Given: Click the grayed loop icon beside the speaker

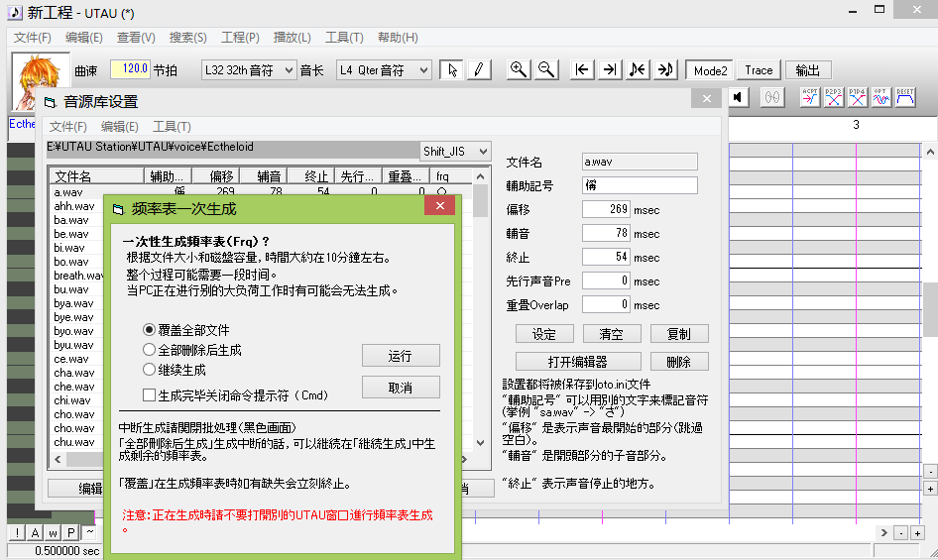Looking at the screenshot, I should (772, 97).
